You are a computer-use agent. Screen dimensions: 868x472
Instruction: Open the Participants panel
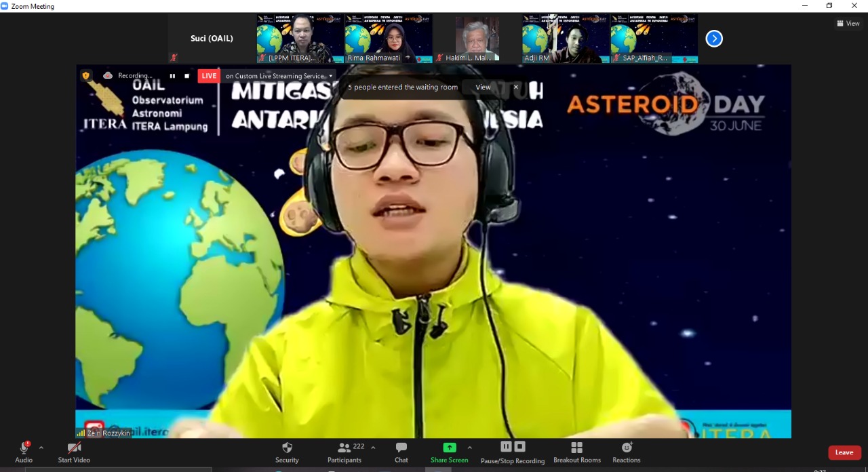click(x=344, y=452)
